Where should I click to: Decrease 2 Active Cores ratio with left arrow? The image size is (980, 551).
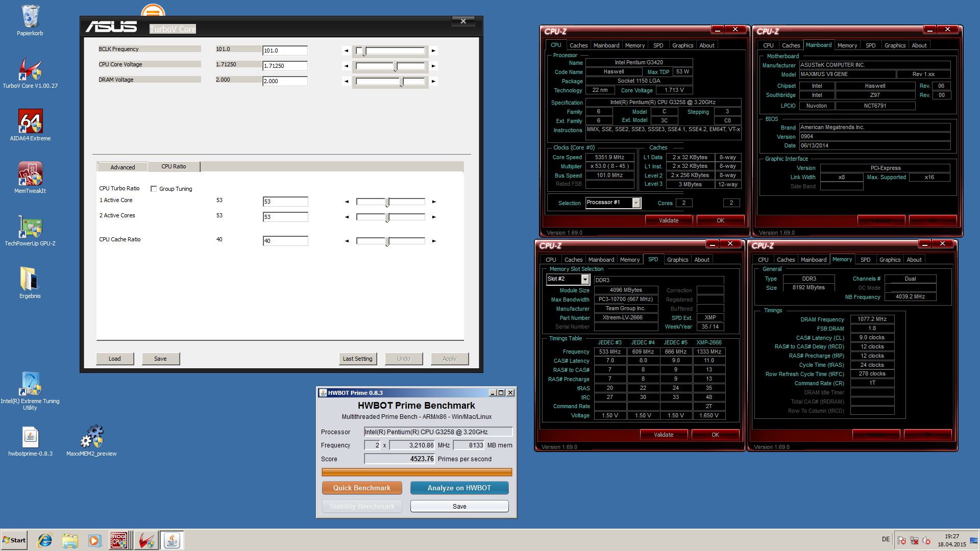[347, 217]
